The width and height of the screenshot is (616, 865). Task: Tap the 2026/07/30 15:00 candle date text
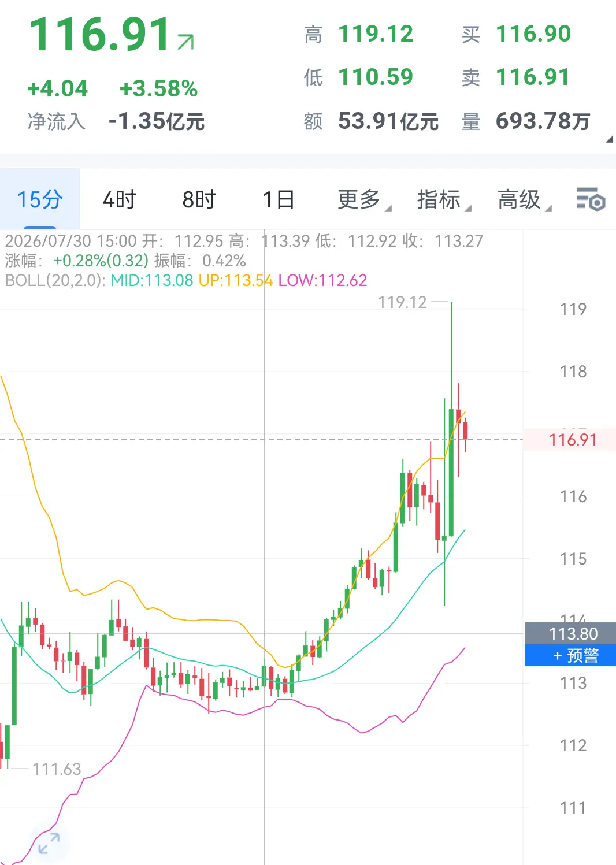click(71, 241)
